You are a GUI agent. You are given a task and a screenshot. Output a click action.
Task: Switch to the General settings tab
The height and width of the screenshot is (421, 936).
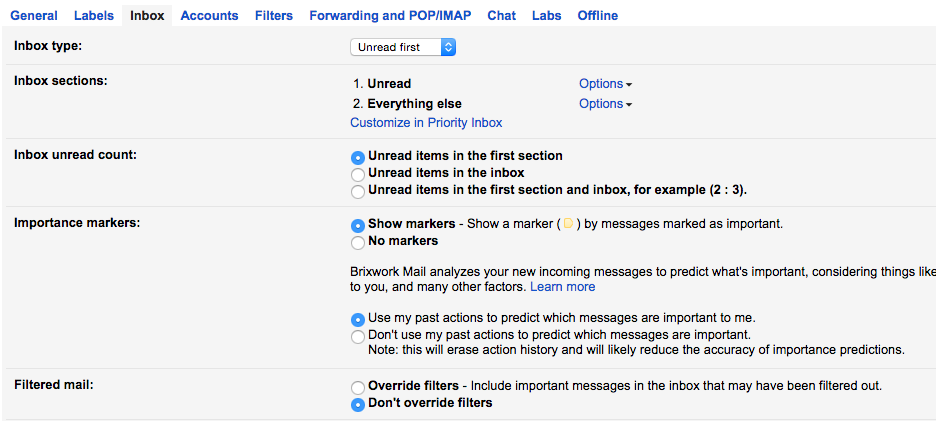point(34,16)
